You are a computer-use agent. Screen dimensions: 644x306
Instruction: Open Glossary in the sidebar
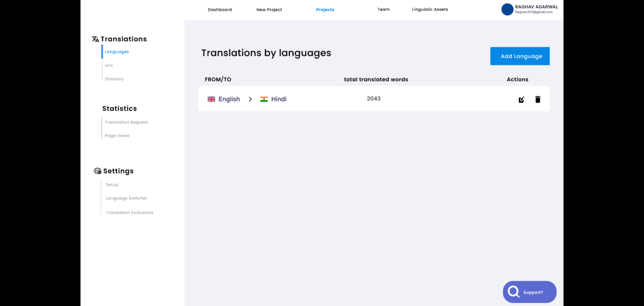[114, 79]
